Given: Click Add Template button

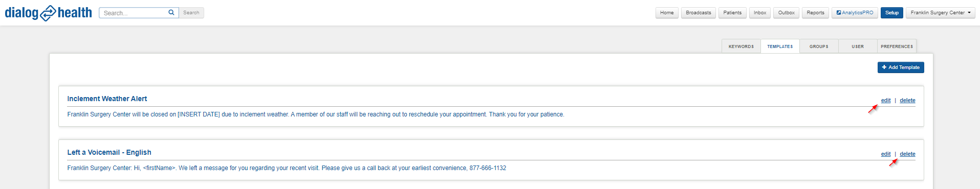Looking at the screenshot, I should (901, 67).
